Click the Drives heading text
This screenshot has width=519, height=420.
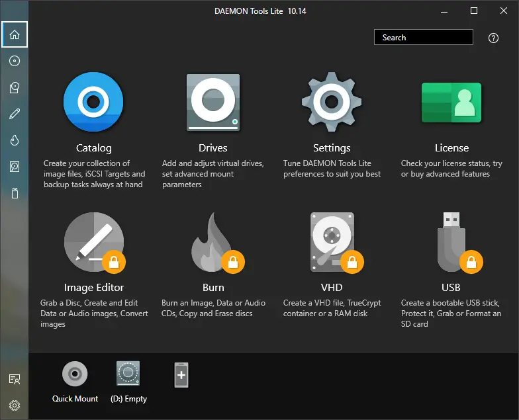[x=213, y=148]
